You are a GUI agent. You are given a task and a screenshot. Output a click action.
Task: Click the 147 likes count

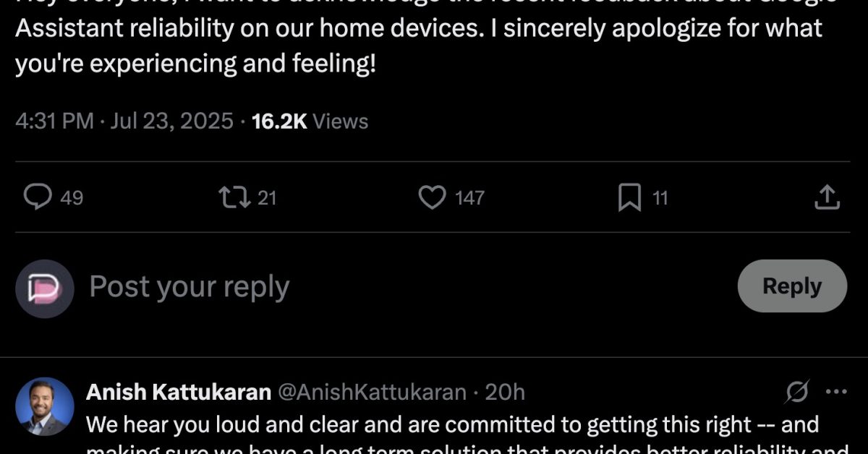click(x=469, y=197)
